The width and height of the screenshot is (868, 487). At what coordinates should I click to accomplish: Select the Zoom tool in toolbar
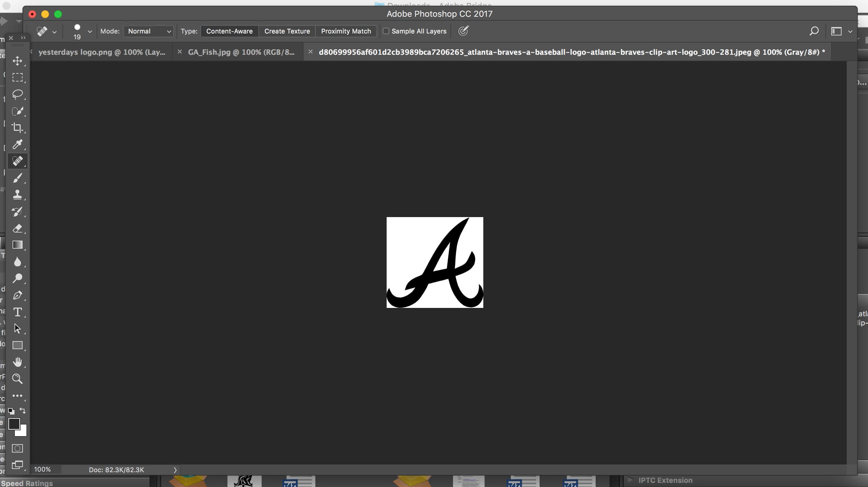[x=17, y=379]
